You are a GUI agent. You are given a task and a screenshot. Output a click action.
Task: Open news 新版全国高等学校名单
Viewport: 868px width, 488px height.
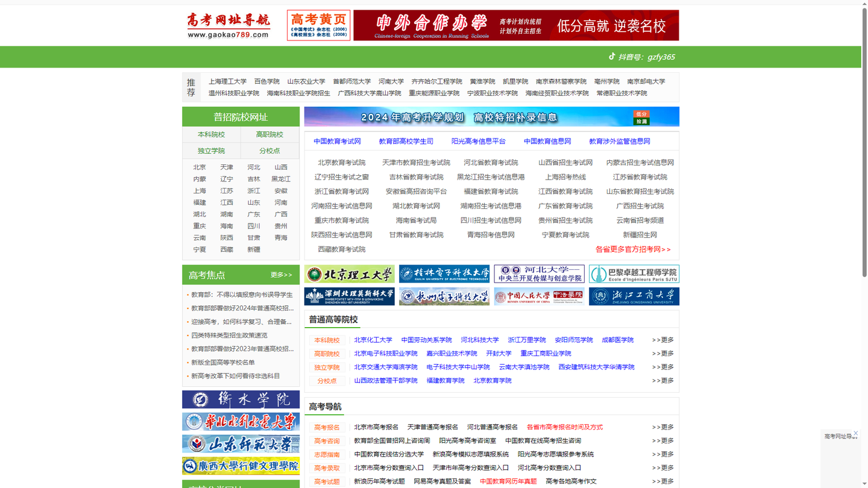[x=223, y=362]
